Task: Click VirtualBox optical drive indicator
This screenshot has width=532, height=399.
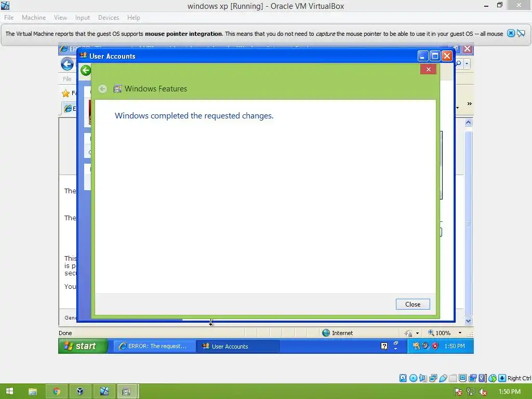Action: tap(413, 378)
